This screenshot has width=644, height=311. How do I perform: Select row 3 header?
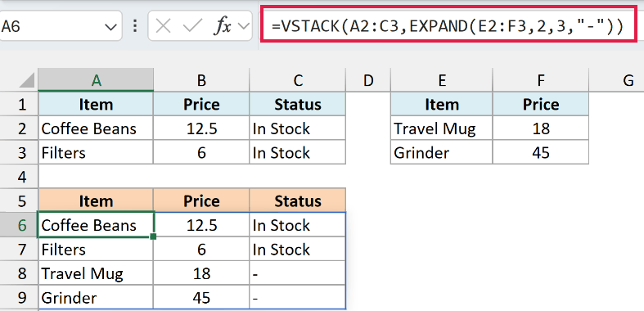[19, 152]
